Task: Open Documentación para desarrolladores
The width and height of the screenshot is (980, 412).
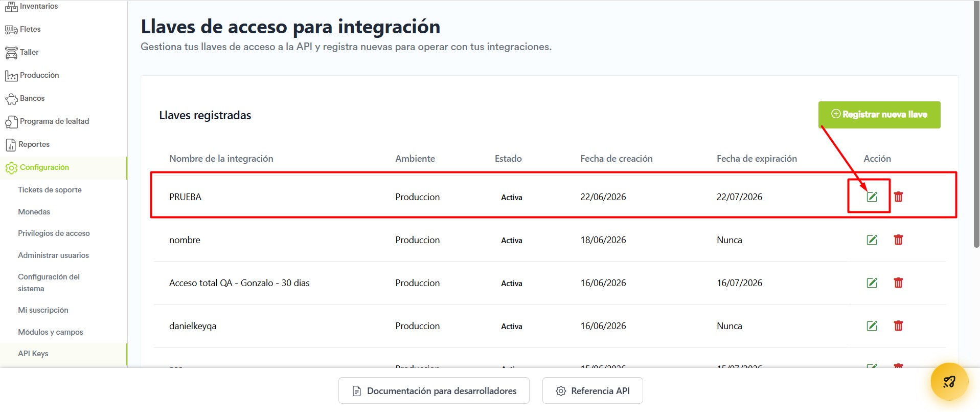Action: click(434, 391)
